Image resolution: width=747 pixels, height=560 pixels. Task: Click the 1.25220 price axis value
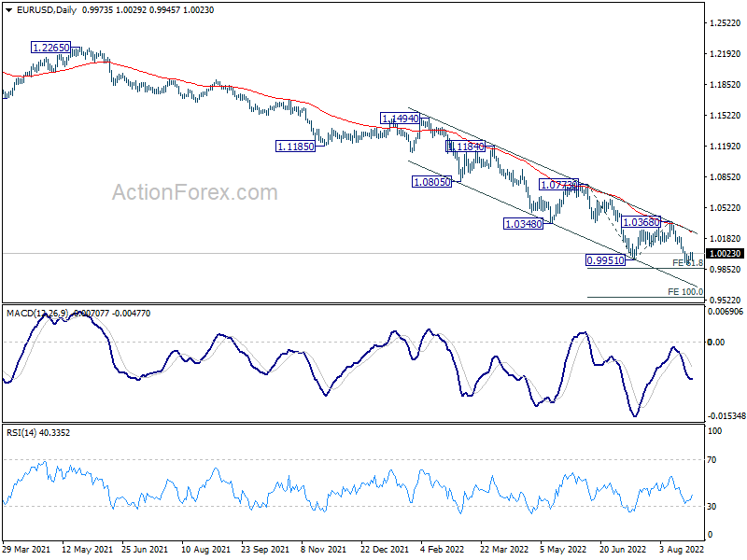[725, 23]
